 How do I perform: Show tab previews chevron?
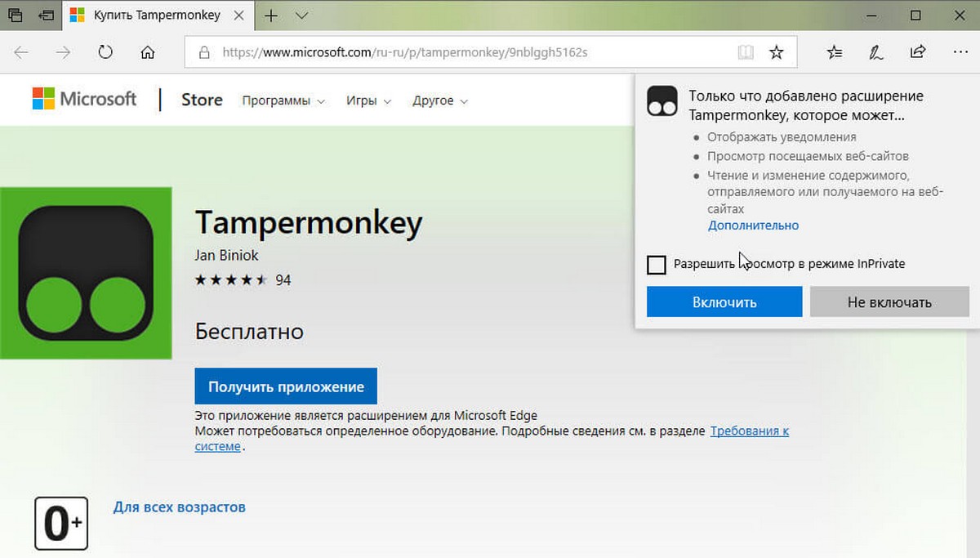[x=301, y=16]
